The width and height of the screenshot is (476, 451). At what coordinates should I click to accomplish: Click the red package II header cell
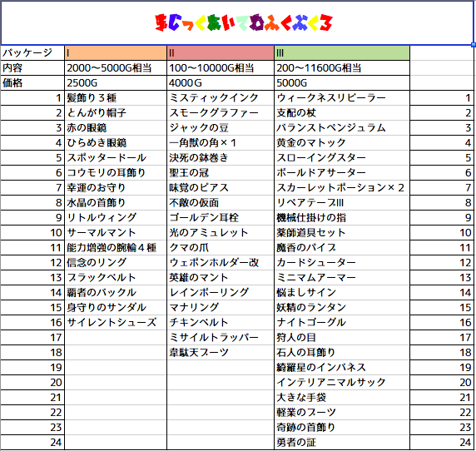221,52
